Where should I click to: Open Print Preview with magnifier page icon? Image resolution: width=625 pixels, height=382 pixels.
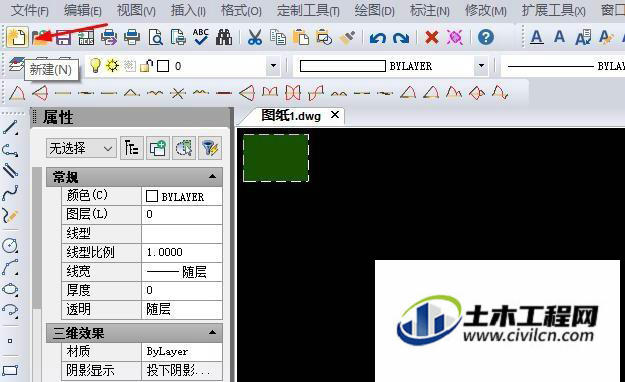[155, 38]
